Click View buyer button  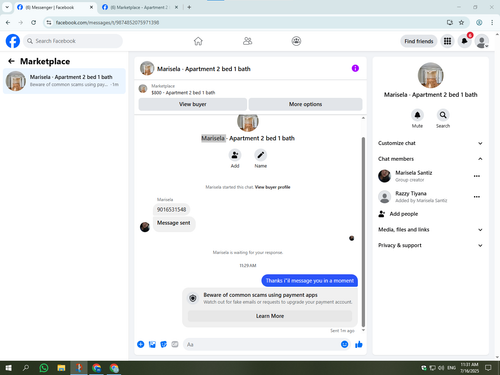click(193, 104)
